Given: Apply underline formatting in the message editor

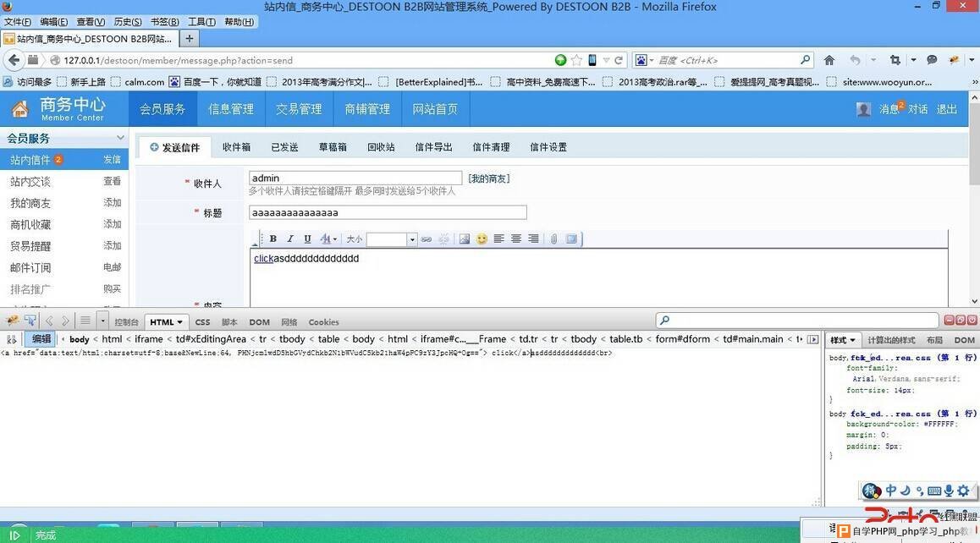Looking at the screenshot, I should click(x=307, y=239).
